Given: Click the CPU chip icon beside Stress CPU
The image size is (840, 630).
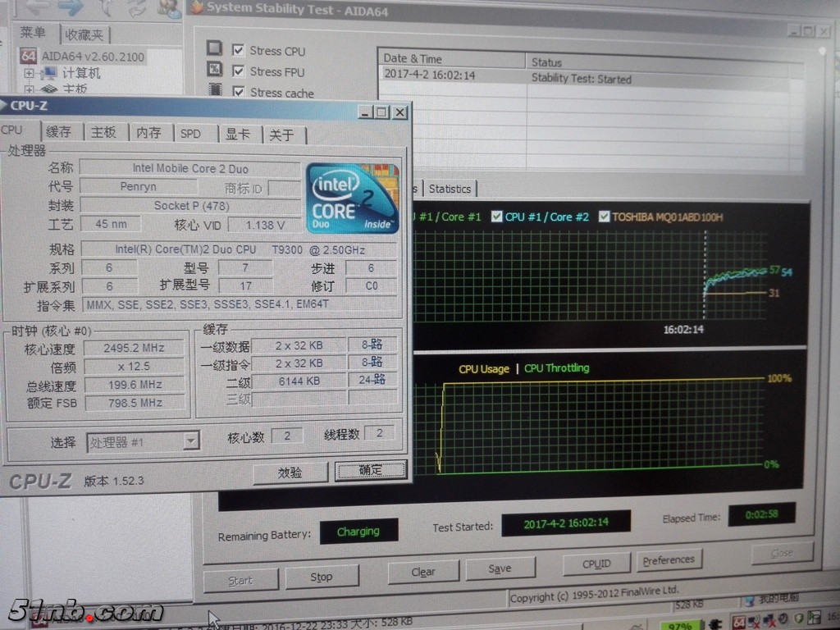Looking at the screenshot, I should (214, 48).
